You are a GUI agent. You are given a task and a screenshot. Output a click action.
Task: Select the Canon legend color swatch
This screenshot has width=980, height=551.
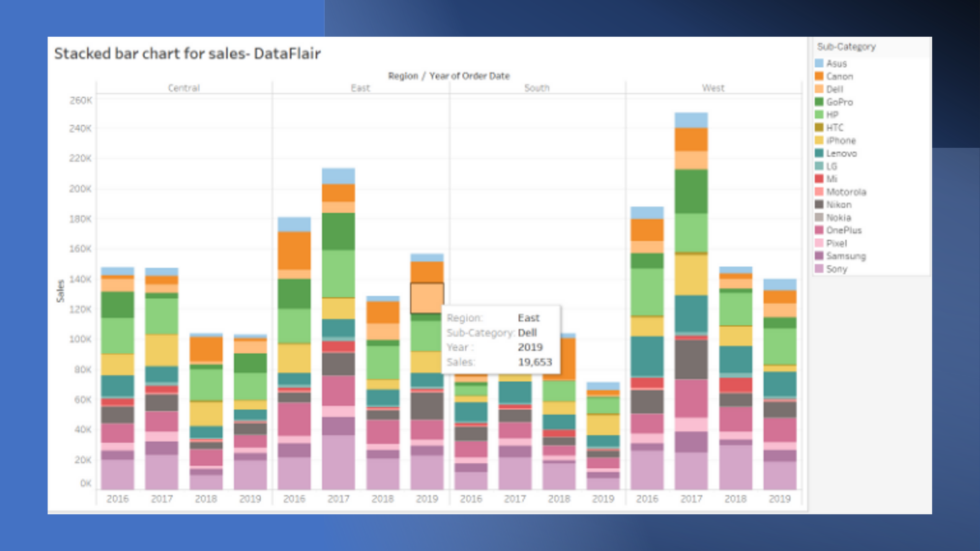click(x=819, y=76)
